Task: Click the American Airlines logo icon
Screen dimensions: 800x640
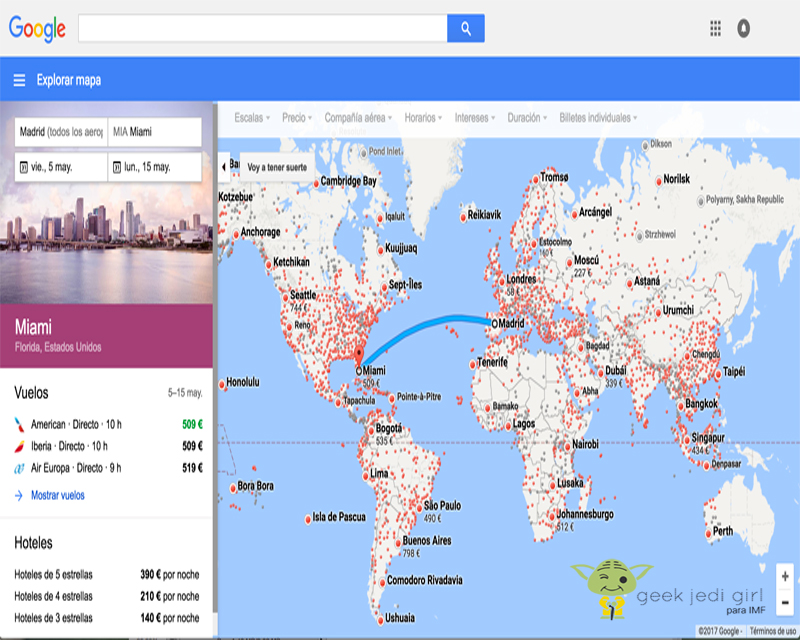Action: click(19, 424)
